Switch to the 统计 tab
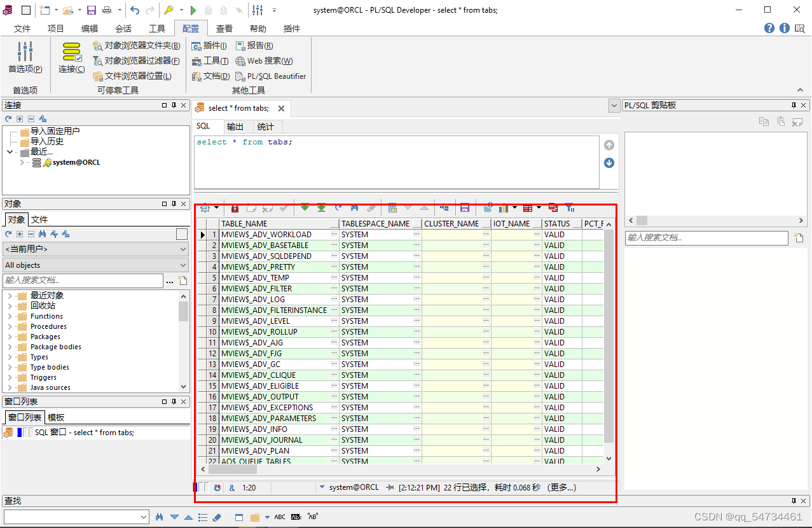This screenshot has width=812, height=528. (266, 127)
